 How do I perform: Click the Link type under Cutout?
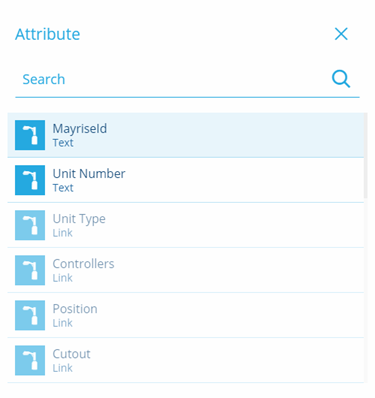(x=63, y=368)
